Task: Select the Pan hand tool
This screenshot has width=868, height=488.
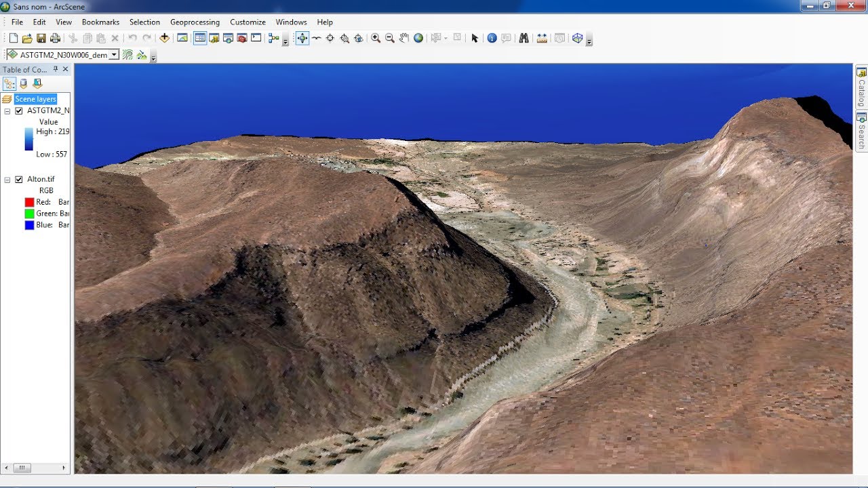Action: click(404, 38)
